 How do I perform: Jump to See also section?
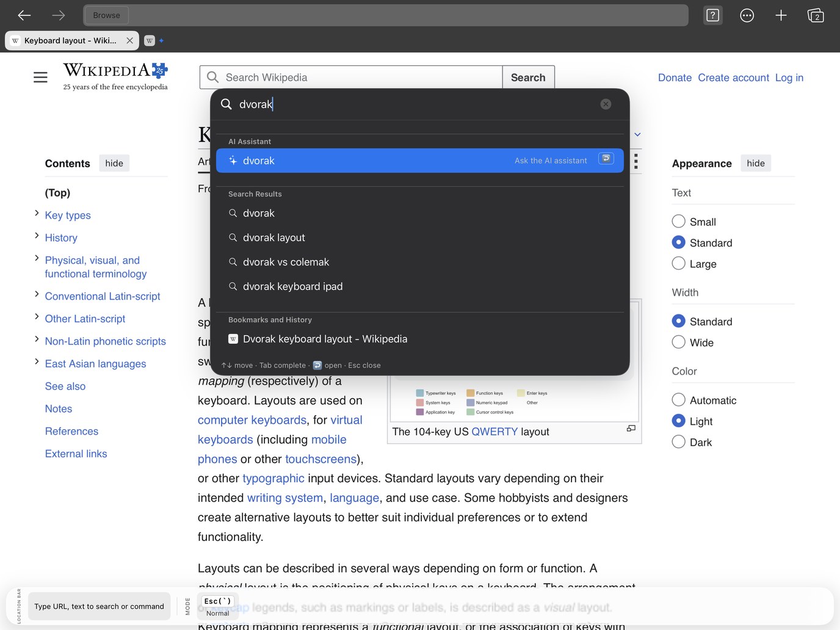coord(65,386)
